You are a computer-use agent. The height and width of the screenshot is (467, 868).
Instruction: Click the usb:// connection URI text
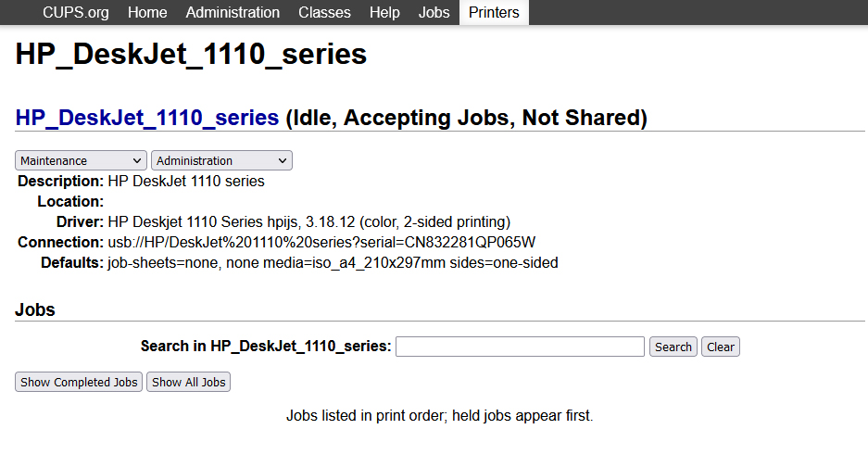(321, 242)
